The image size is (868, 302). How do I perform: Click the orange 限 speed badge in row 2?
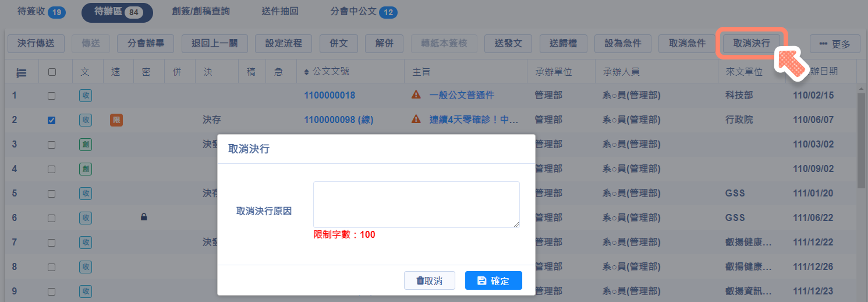click(116, 120)
